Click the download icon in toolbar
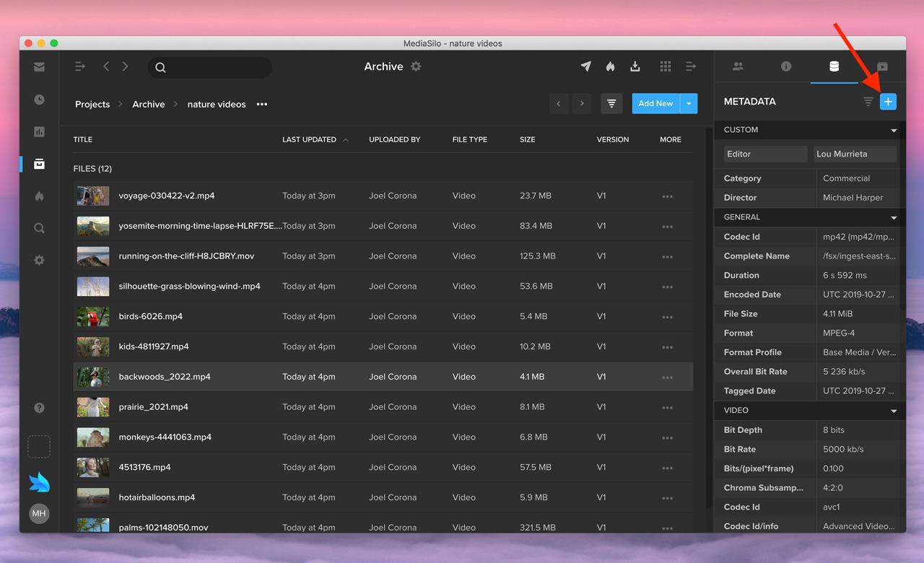 pos(635,66)
